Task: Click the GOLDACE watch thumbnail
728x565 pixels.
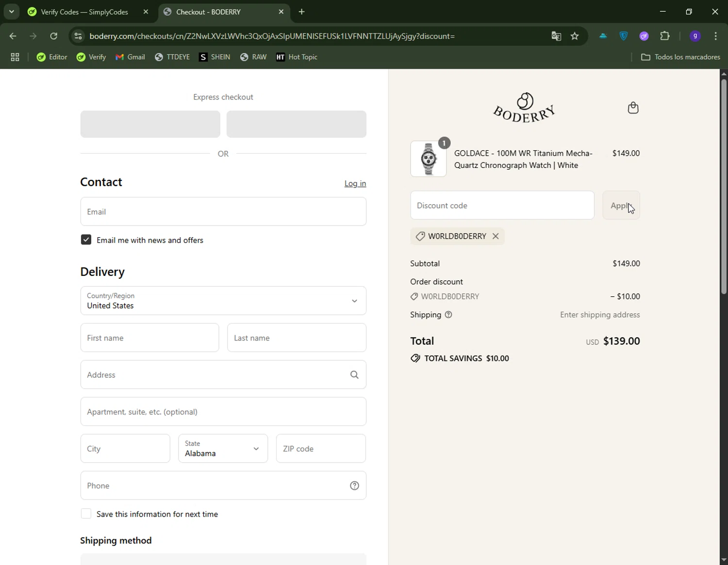Action: coord(429,159)
